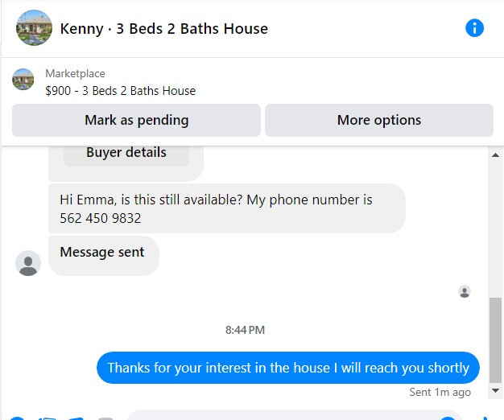The width and height of the screenshot is (504, 420).
Task: Click the 'Sent 1m ago' status text
Action: (x=440, y=392)
